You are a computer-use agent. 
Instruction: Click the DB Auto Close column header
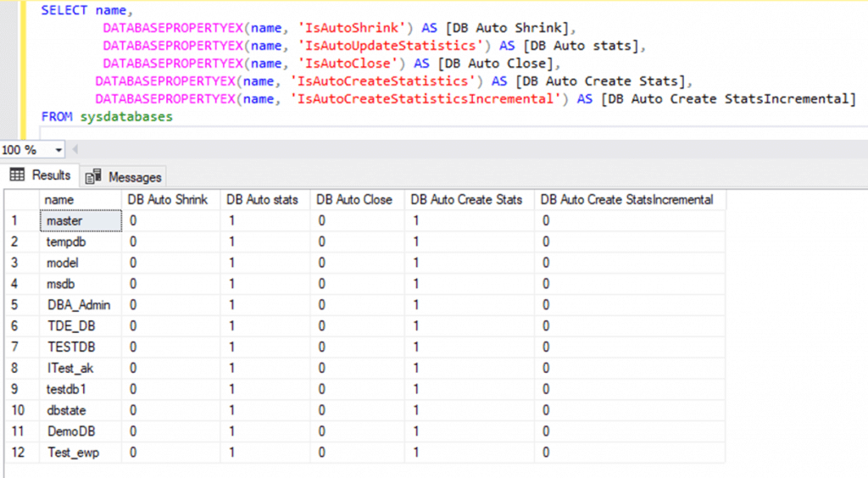pos(353,200)
